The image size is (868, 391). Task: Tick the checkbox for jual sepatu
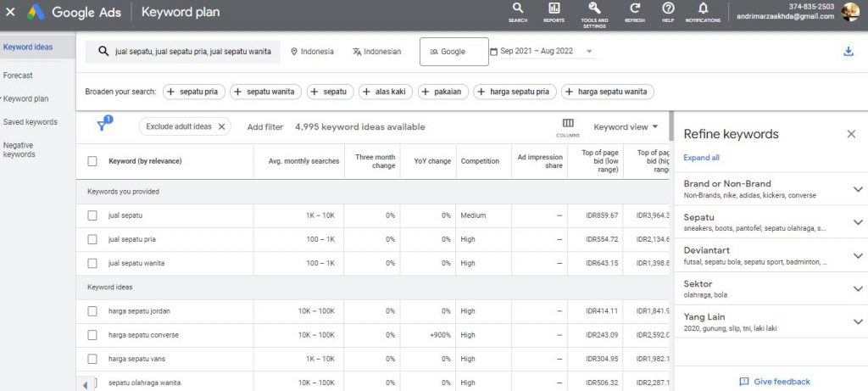(x=92, y=215)
